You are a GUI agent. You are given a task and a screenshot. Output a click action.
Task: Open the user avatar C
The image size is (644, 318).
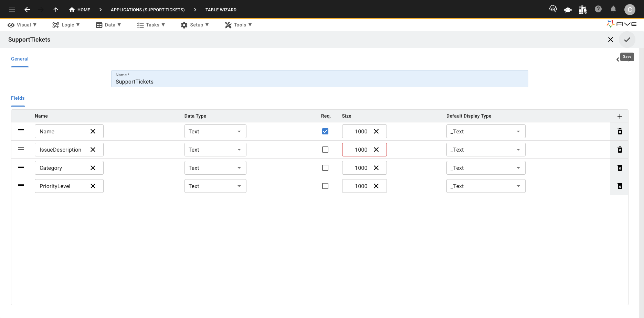pyautogui.click(x=630, y=10)
